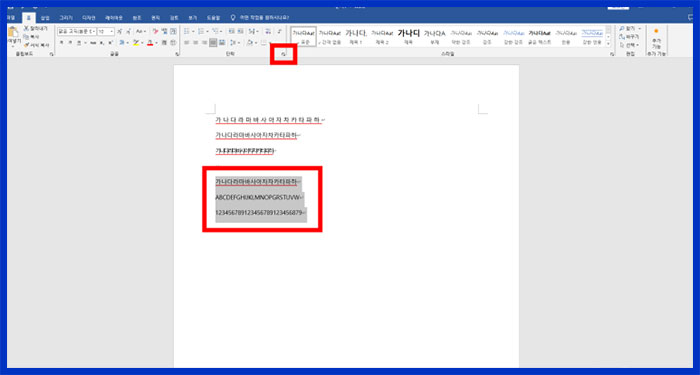Turn off the active justify alignment
This screenshot has height=375, width=700.
[213, 42]
